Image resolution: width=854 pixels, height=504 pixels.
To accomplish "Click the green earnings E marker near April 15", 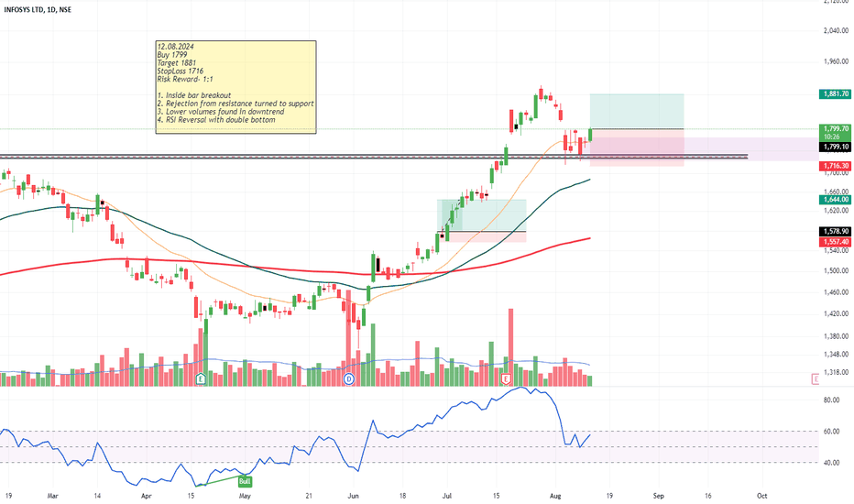I will click(x=201, y=378).
